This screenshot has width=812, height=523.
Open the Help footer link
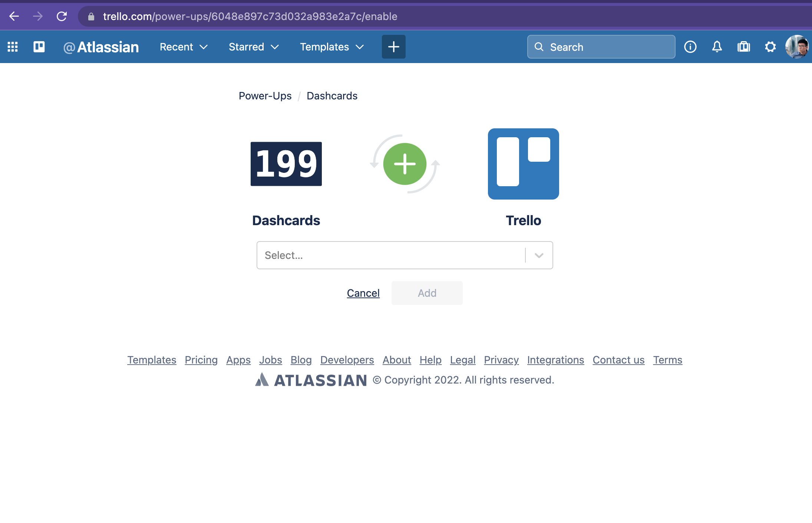coord(430,360)
